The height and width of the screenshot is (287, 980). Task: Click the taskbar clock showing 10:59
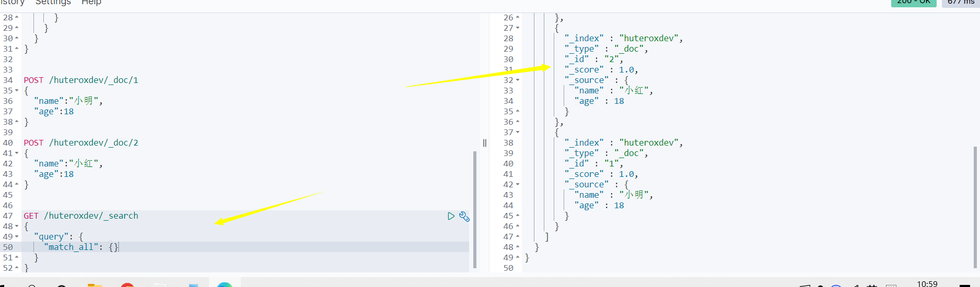[927, 283]
